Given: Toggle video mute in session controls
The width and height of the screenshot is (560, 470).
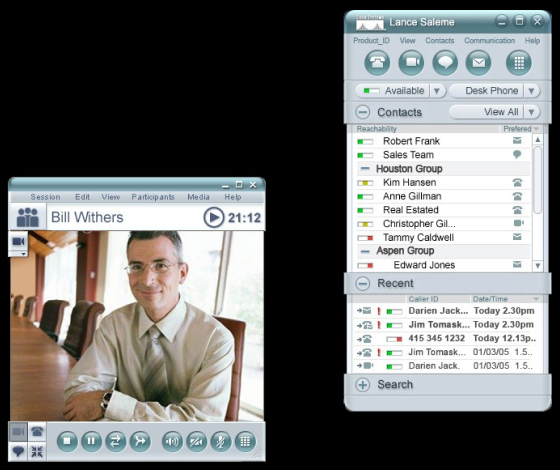Looking at the screenshot, I should pos(196,441).
